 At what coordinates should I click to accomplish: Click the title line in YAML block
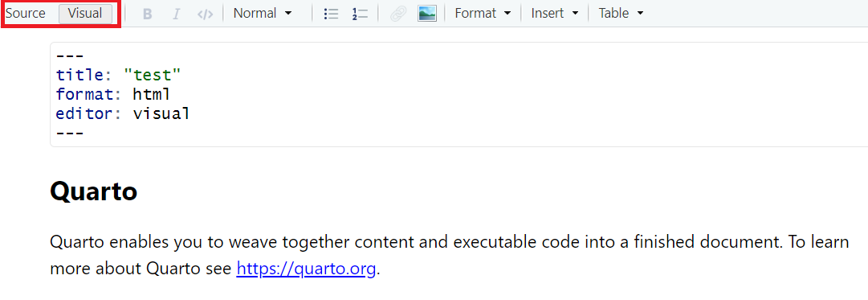point(119,75)
